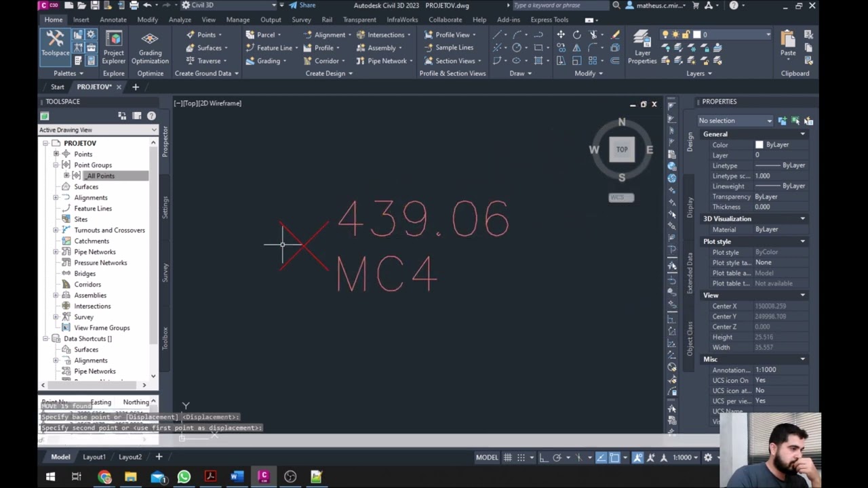Toggle annotation visibility in status bar
The width and height of the screenshot is (868, 488).
click(637, 457)
